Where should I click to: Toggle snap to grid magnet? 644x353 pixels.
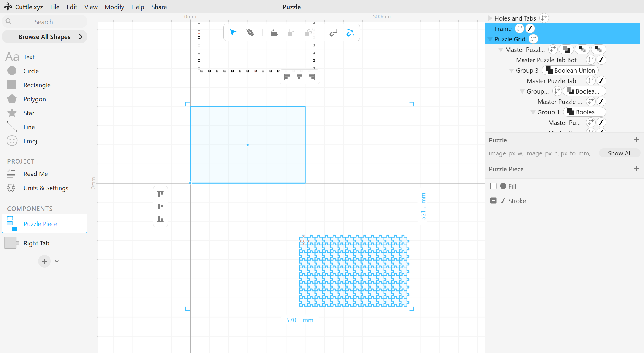tap(333, 32)
